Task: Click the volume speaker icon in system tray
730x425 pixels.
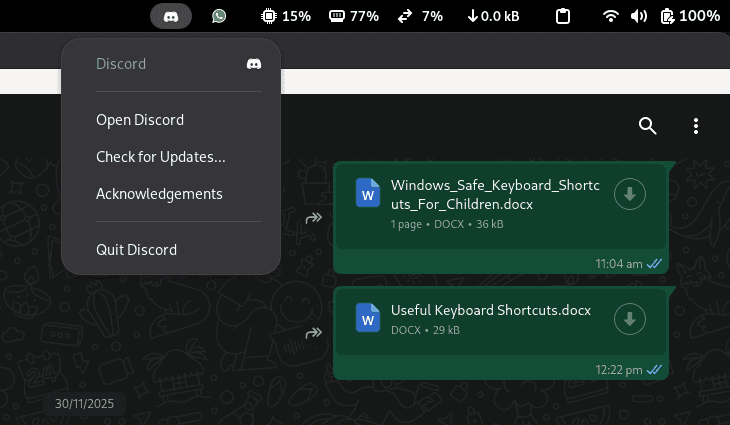Action: [x=639, y=16]
